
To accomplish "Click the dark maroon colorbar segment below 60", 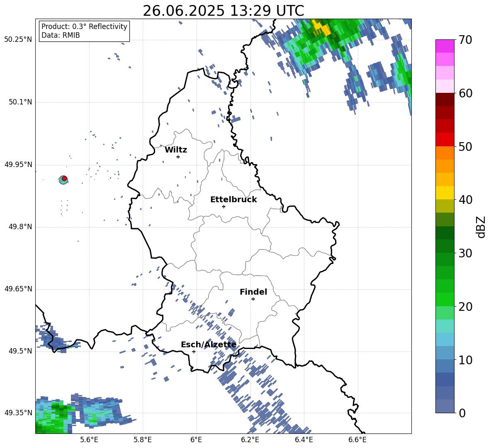I will point(445,99).
